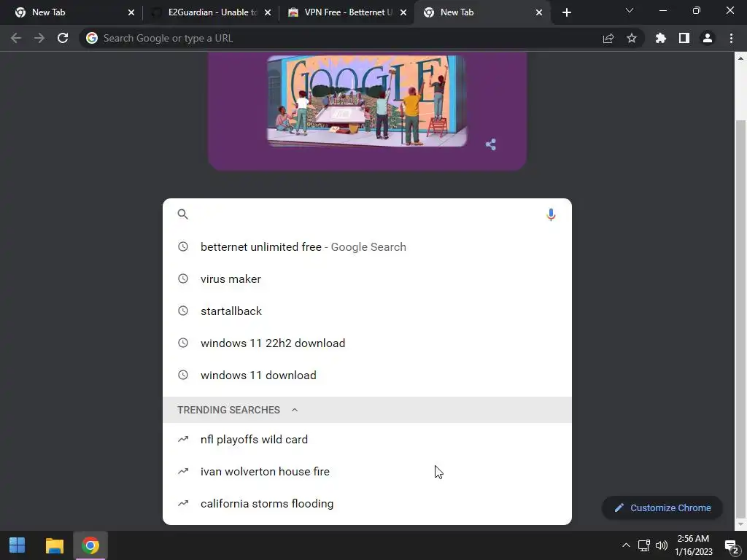Close the E2Guardian tab
The image size is (747, 560).
pyautogui.click(x=268, y=12)
